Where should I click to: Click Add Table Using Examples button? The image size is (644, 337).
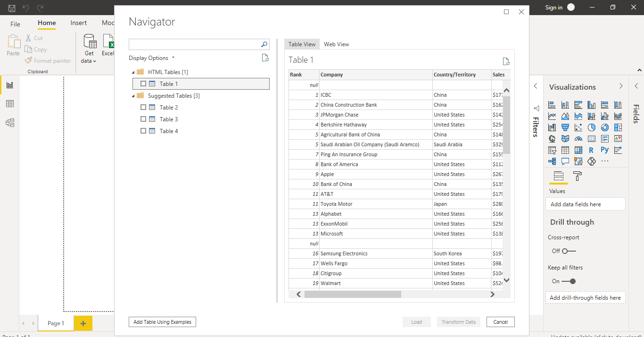[x=162, y=322]
